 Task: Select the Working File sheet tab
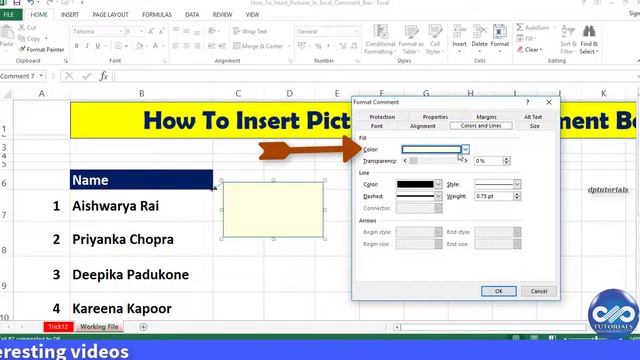click(99, 327)
